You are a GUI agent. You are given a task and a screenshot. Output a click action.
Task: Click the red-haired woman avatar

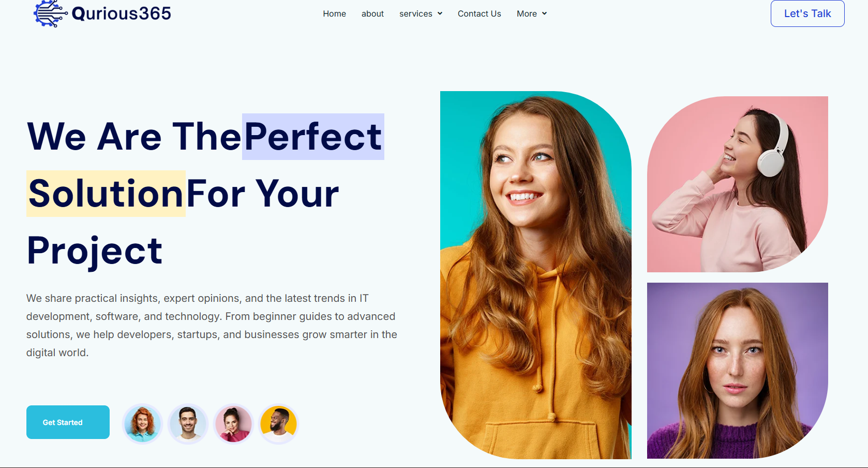(x=142, y=424)
